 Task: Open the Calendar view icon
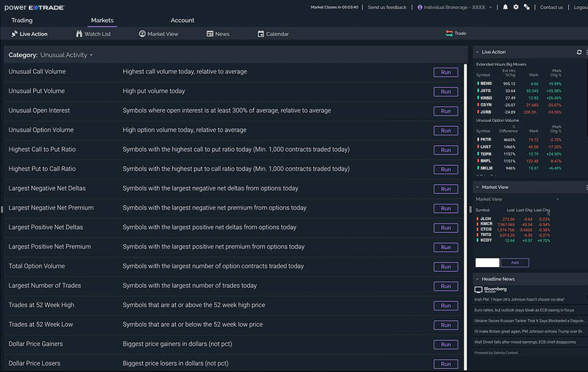pyautogui.click(x=261, y=34)
